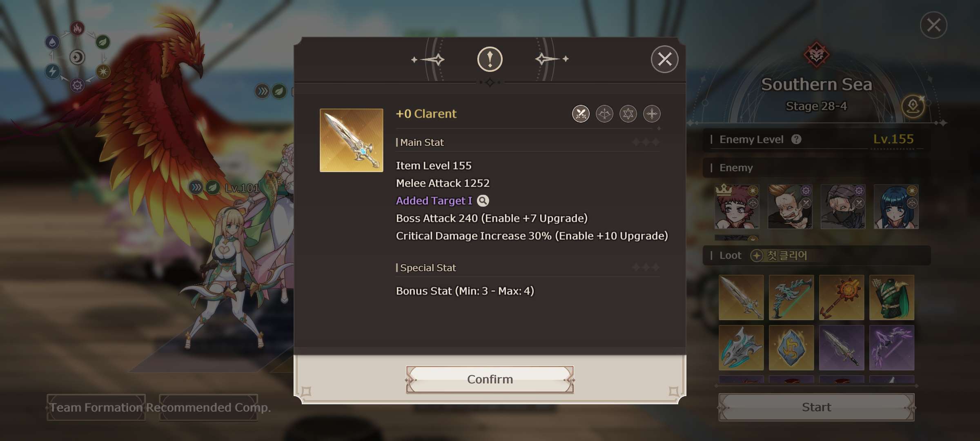
Task: Tap the blue-haired enemy portrait
Action: tap(896, 206)
